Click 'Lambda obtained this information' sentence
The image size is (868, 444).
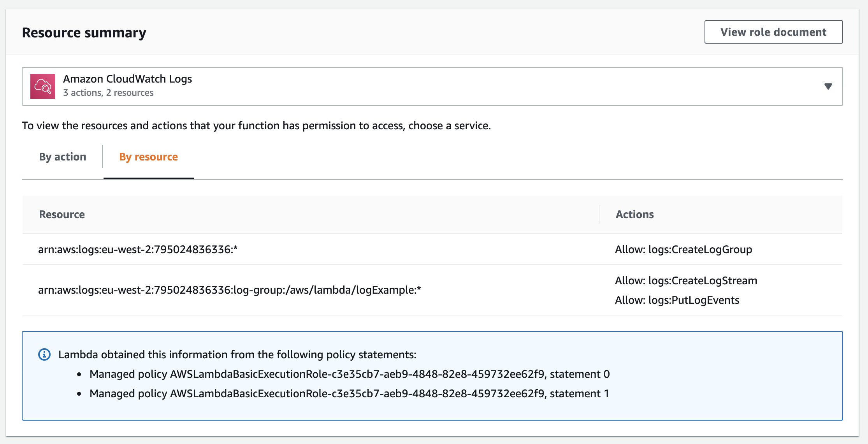pos(237,354)
